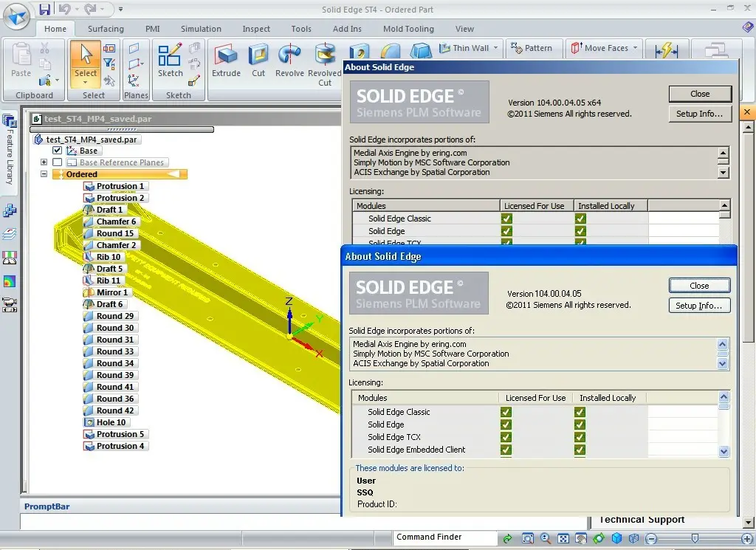
Task: Open Customize Quick Access Toolbar arrow
Action: (120, 9)
